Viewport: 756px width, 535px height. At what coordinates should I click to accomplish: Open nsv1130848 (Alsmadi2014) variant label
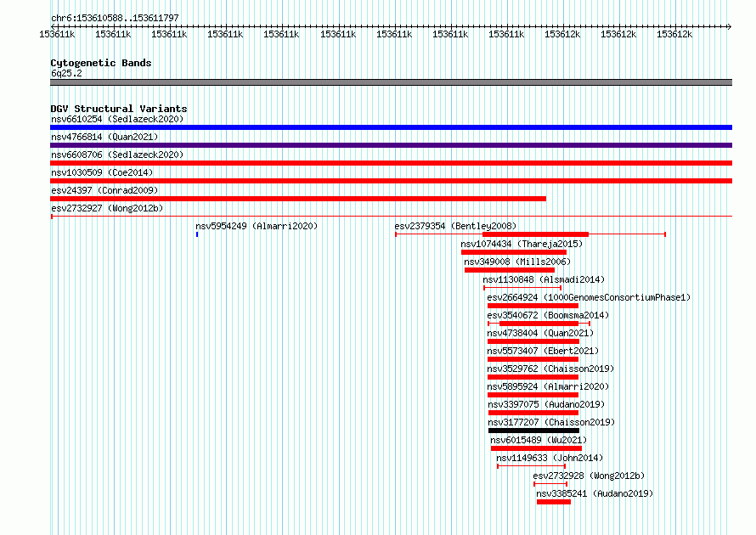(544, 279)
